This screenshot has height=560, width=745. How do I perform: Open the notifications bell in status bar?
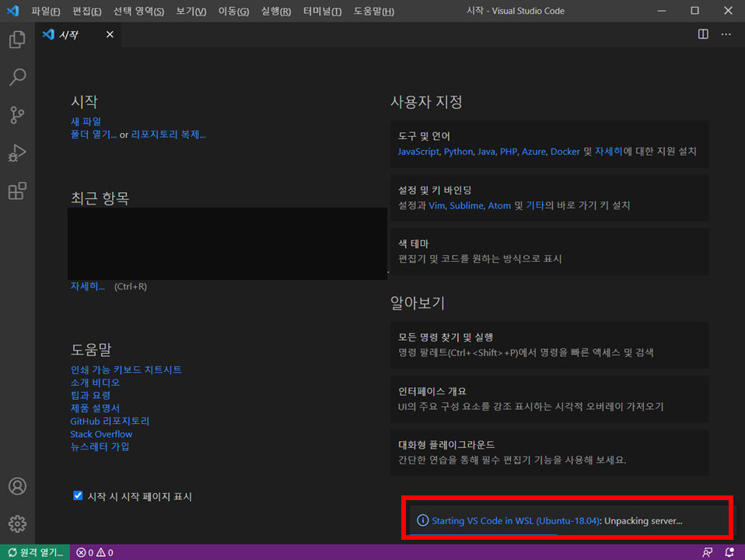point(729,552)
